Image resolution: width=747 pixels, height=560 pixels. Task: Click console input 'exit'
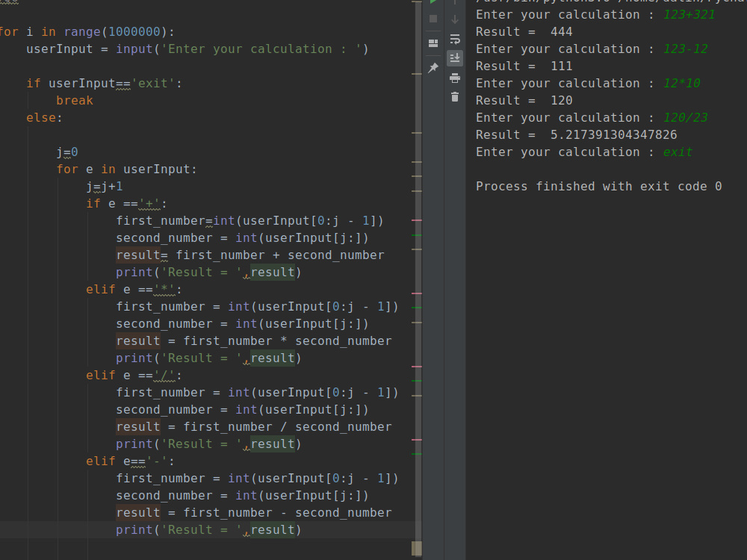tap(678, 152)
